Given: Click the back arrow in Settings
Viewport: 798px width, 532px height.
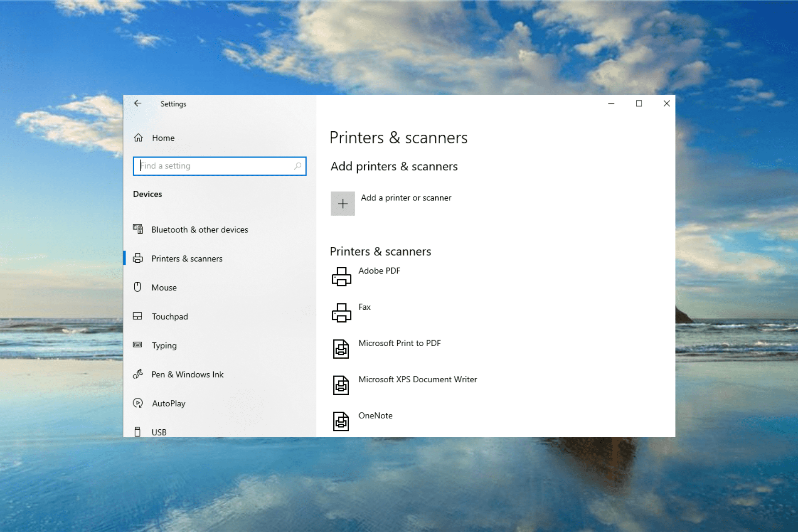Looking at the screenshot, I should (138, 103).
